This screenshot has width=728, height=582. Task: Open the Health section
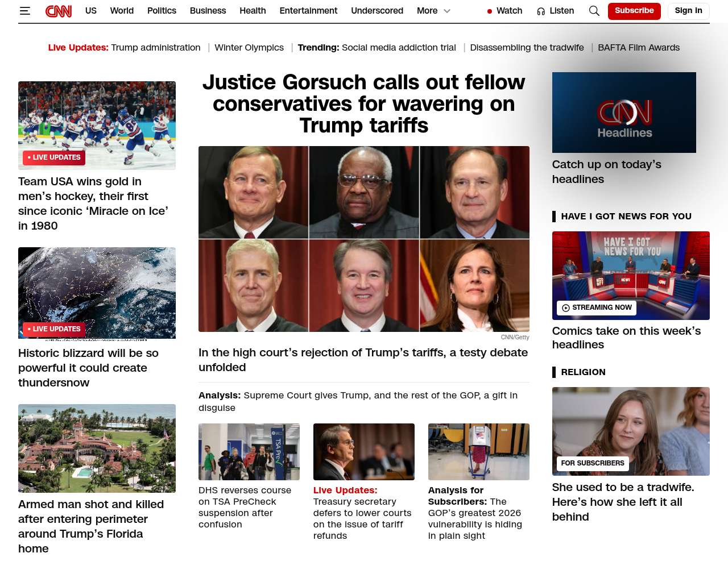pos(253,11)
